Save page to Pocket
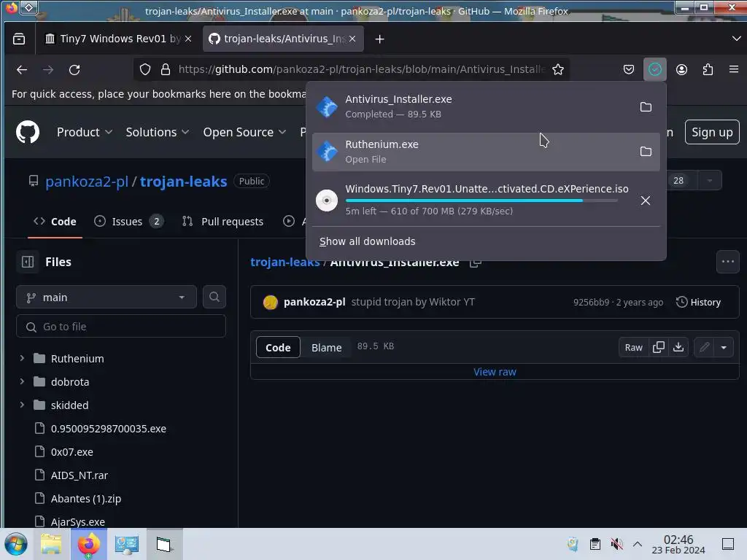Viewport: 747px width, 560px height. 629,69
